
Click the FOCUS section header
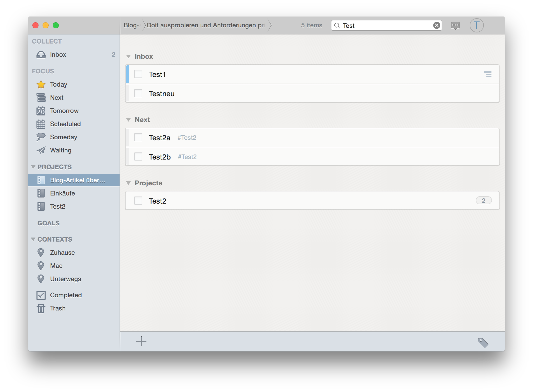tap(43, 71)
